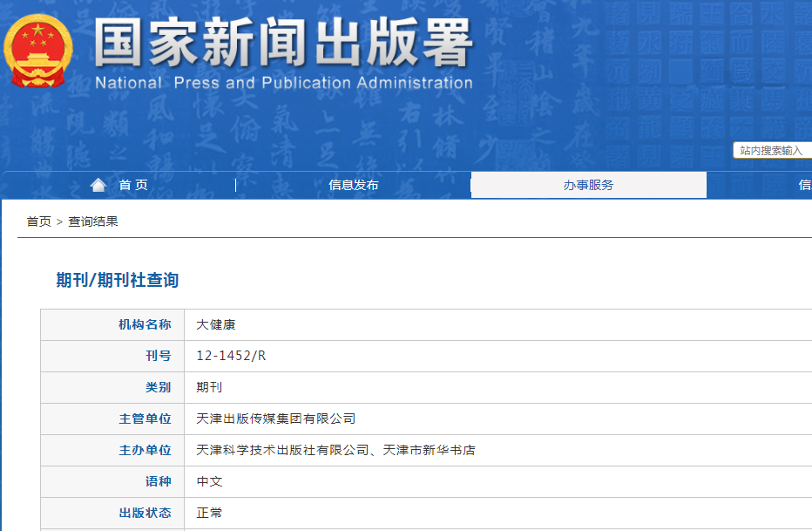This screenshot has height=531, width=812.
Task: Click the 天津科学技术出版社有限公司 sponsor text
Action: [282, 450]
